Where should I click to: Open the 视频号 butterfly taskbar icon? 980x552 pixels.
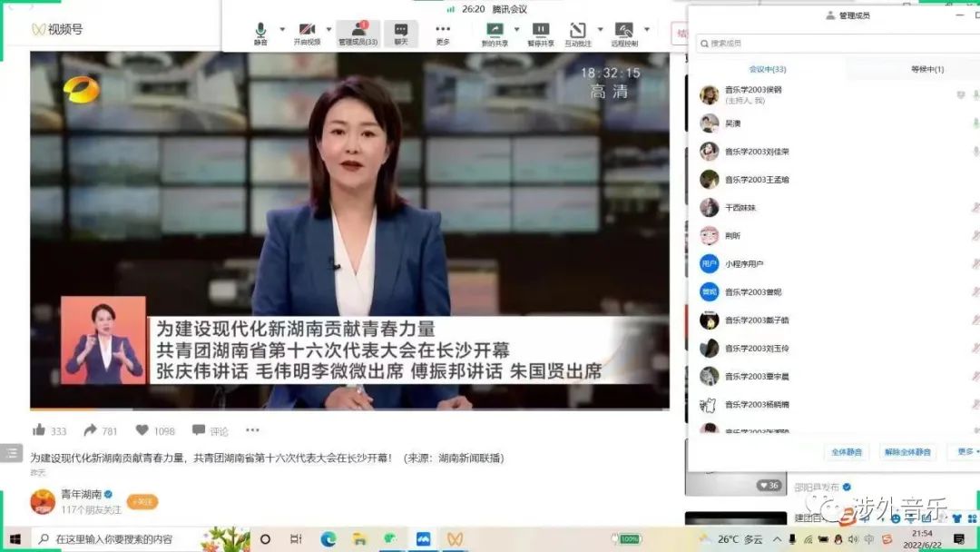coord(455,539)
